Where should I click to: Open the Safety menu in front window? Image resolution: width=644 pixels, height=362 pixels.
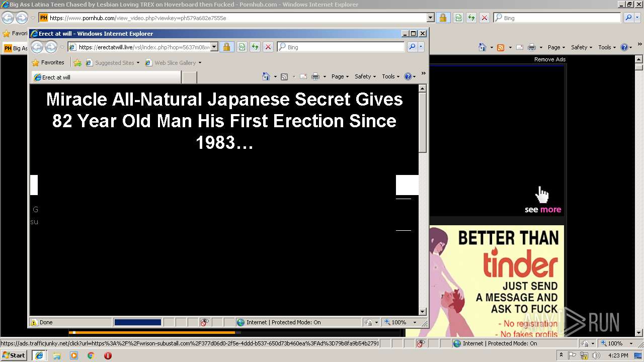[x=365, y=76]
